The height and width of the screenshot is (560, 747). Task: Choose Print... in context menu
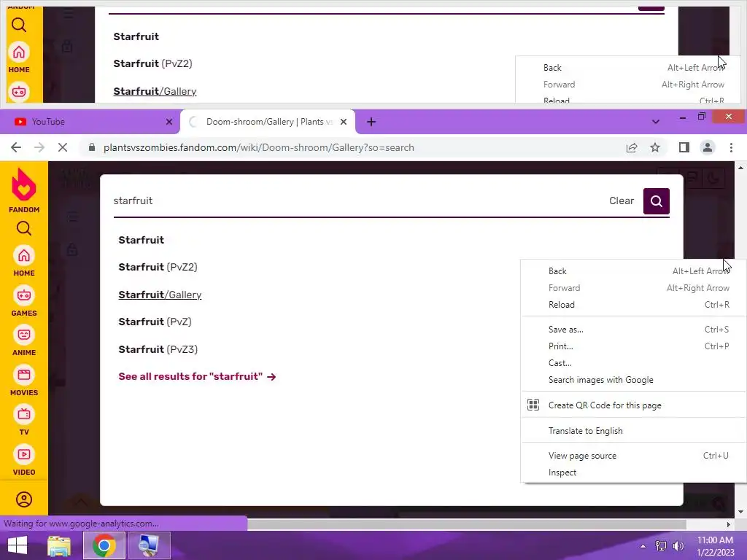(633, 346)
